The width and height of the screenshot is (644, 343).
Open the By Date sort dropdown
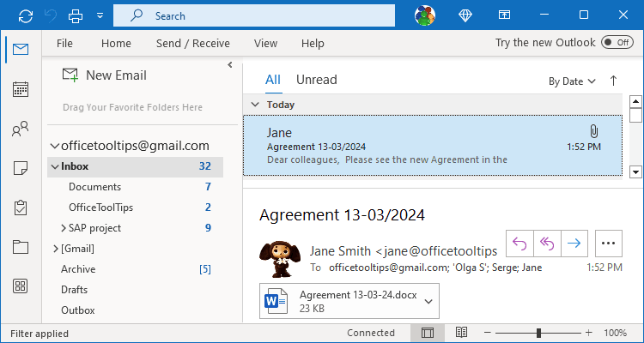click(572, 81)
